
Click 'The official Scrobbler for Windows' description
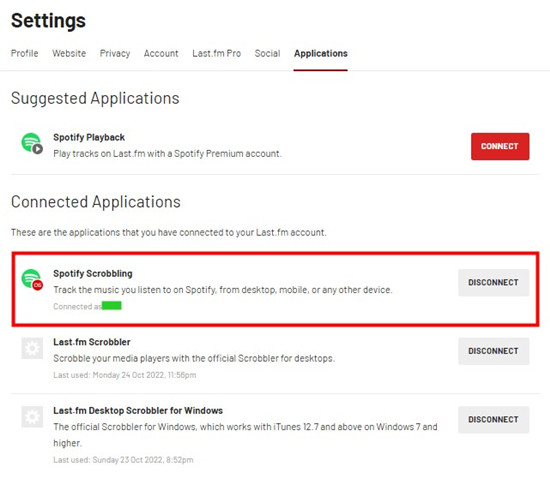pyautogui.click(x=245, y=435)
